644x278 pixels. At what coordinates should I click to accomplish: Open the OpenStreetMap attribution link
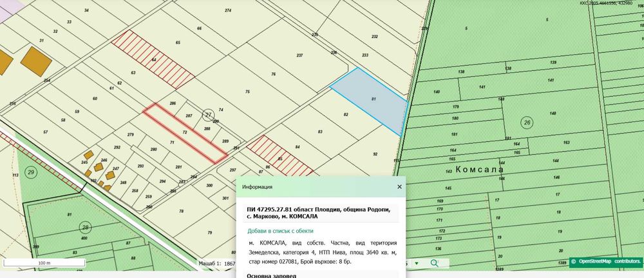pos(595,261)
